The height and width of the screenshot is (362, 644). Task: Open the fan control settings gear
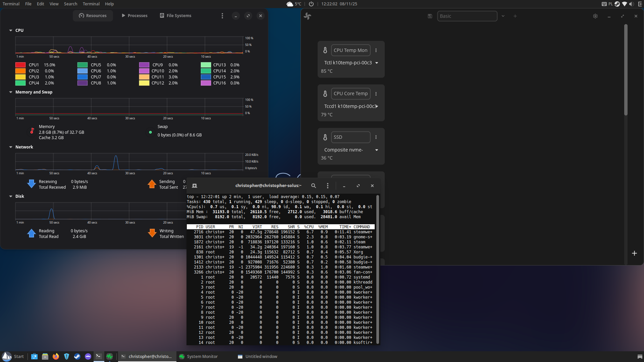point(595,16)
